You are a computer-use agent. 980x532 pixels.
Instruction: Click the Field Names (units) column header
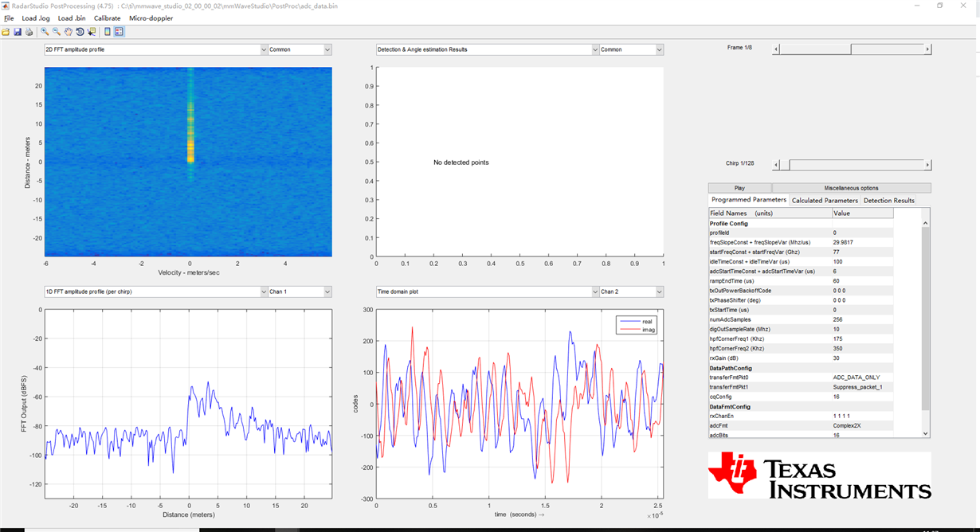[x=770, y=213]
